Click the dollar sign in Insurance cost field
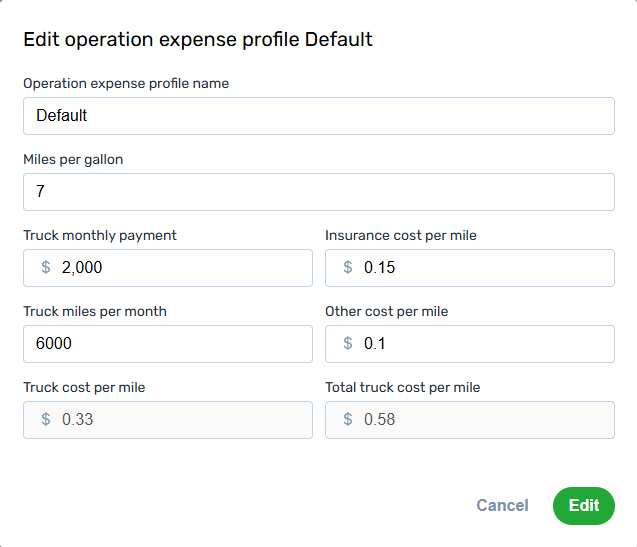 (348, 267)
